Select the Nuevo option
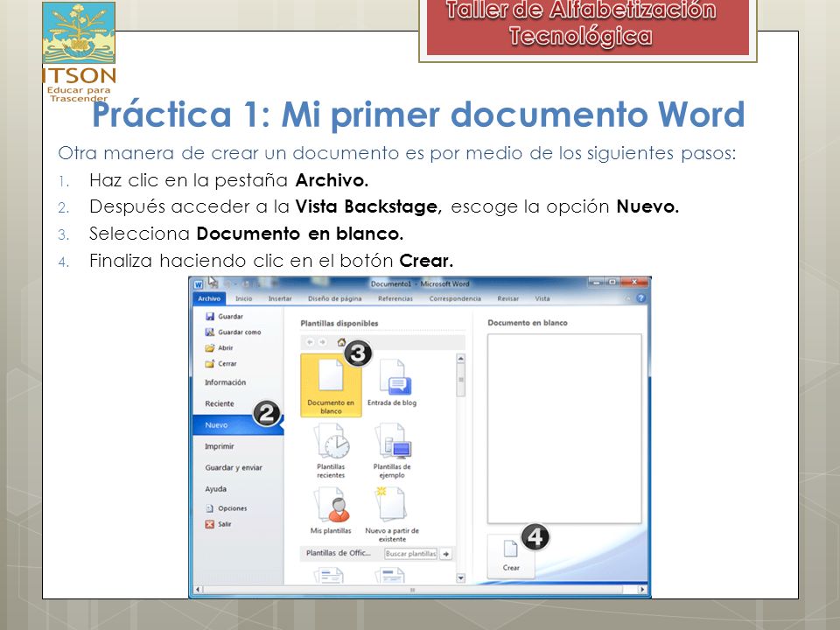Viewport: 840px width, 630px height. [x=238, y=425]
